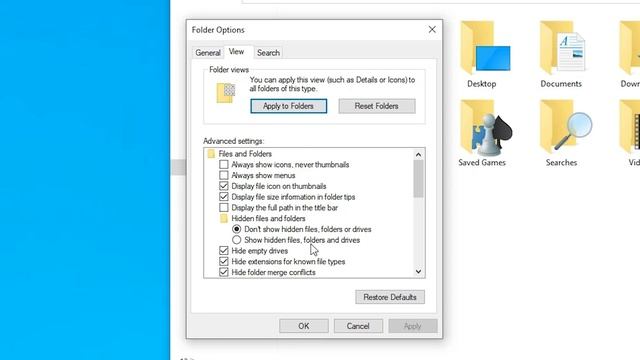
Task: Click the Files and Folders tree label
Action: (245, 154)
